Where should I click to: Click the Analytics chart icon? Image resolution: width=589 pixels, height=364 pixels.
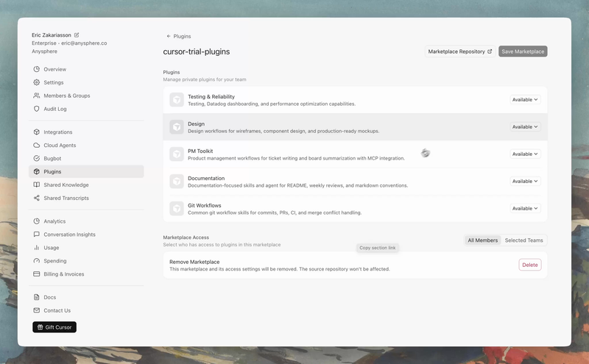(x=36, y=221)
